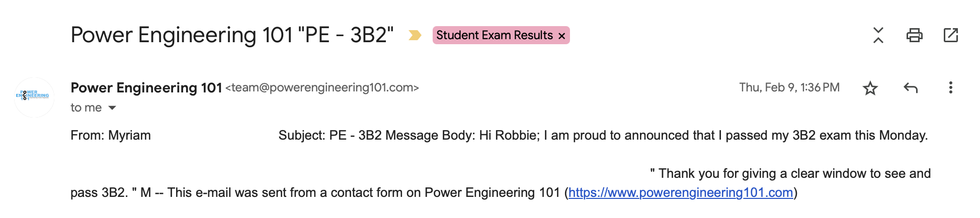Remove the Student Exam Results label
Screen dimensions: 980x218
click(x=562, y=36)
